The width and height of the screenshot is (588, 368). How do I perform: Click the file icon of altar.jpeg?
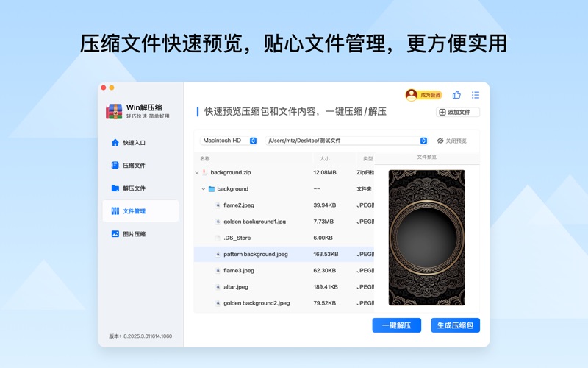click(218, 287)
